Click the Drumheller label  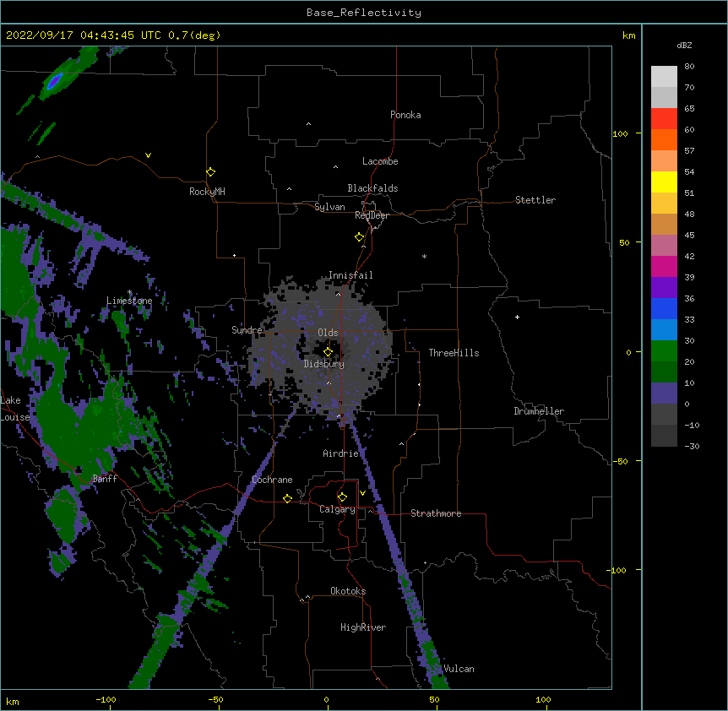click(x=539, y=411)
